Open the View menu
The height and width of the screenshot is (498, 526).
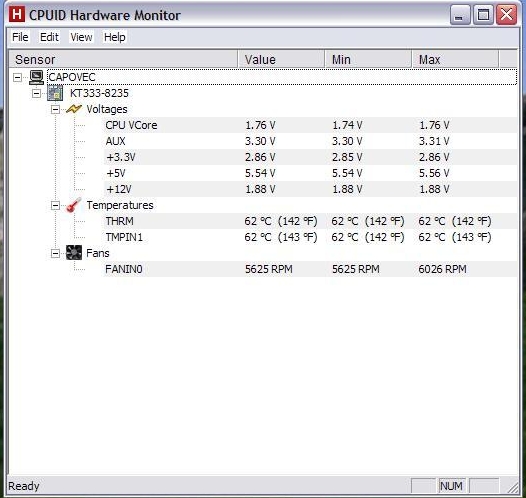[x=81, y=37]
